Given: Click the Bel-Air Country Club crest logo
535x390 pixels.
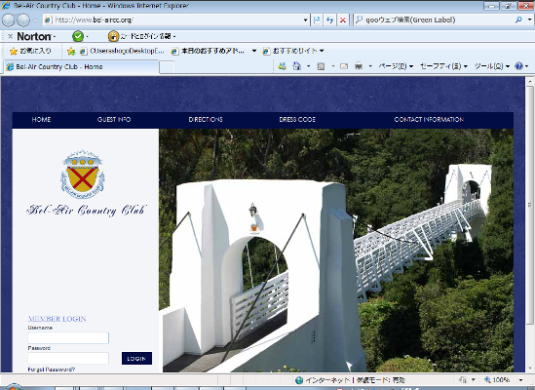Looking at the screenshot, I should pos(82,175).
